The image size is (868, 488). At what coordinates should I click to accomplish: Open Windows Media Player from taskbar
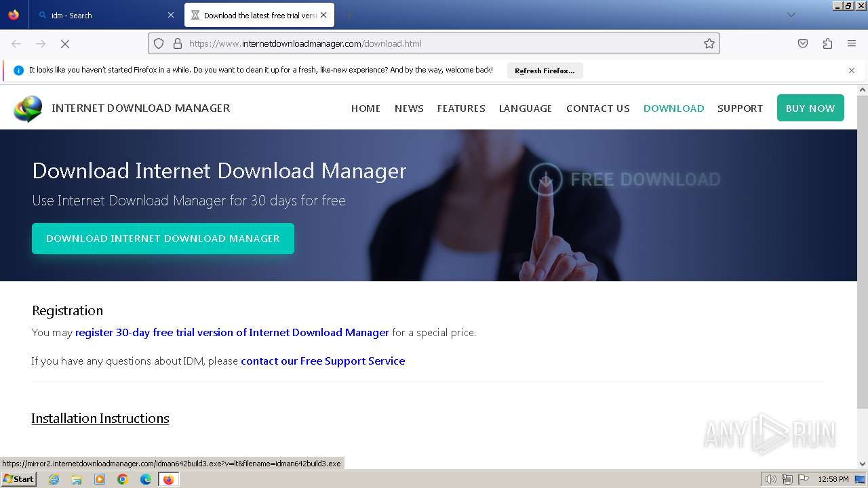point(100,479)
